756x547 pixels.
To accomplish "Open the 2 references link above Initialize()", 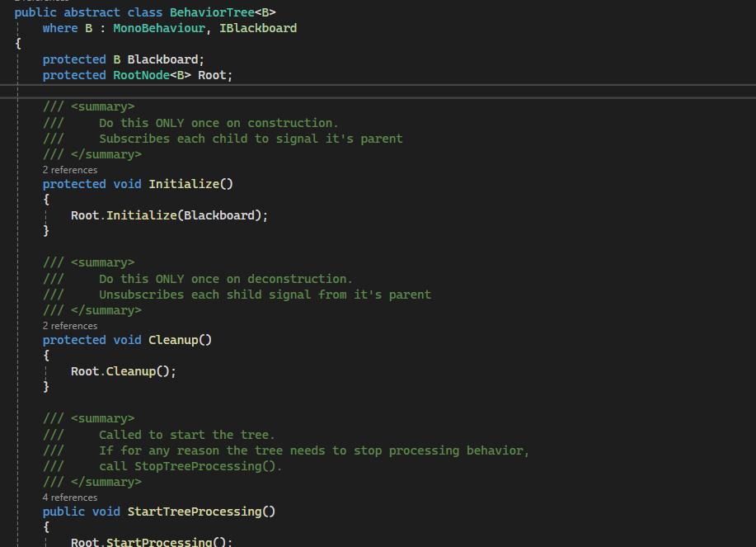I will click(x=70, y=170).
